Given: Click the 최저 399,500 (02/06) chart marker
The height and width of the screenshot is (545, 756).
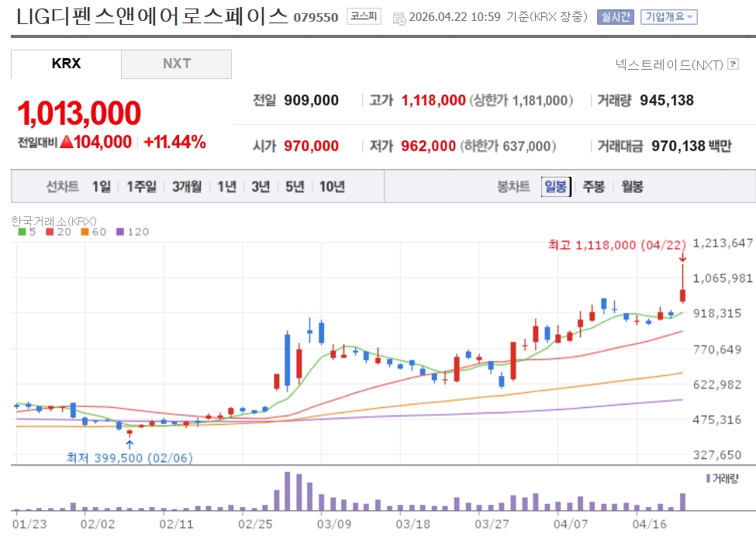Looking at the screenshot, I should (x=129, y=457).
